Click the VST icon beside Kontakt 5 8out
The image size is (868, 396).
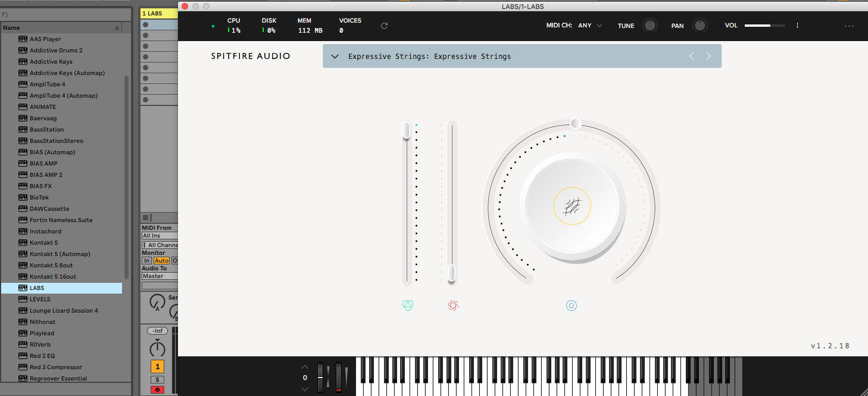click(x=23, y=265)
